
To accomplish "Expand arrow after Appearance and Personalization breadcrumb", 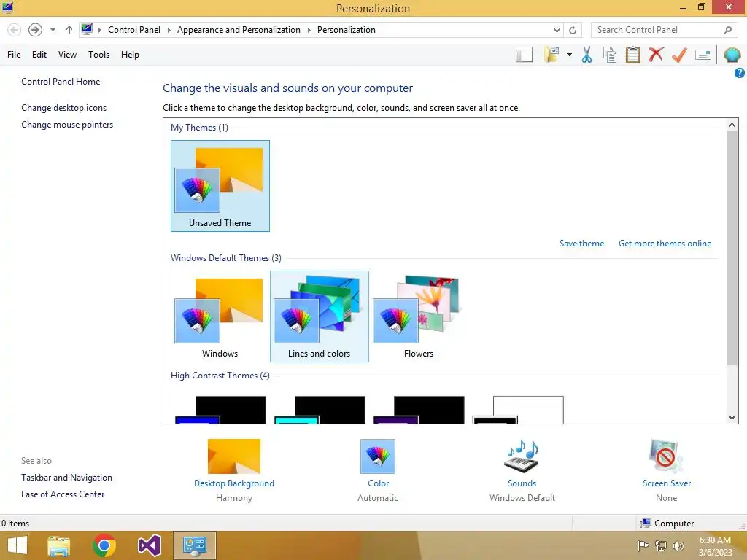I will click(309, 30).
